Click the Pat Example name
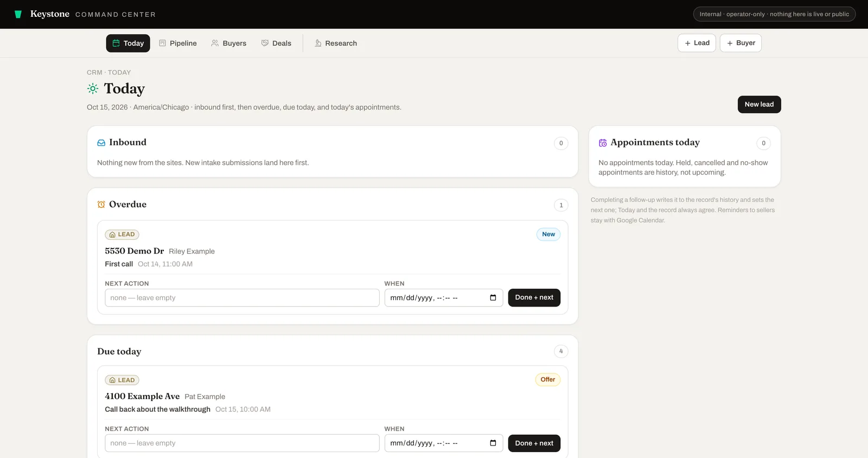 [x=205, y=397]
